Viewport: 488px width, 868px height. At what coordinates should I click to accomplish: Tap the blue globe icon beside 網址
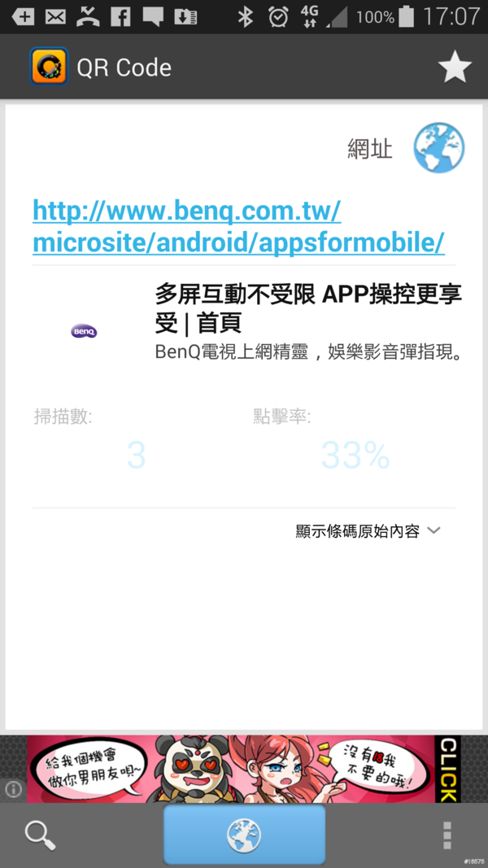click(x=438, y=148)
